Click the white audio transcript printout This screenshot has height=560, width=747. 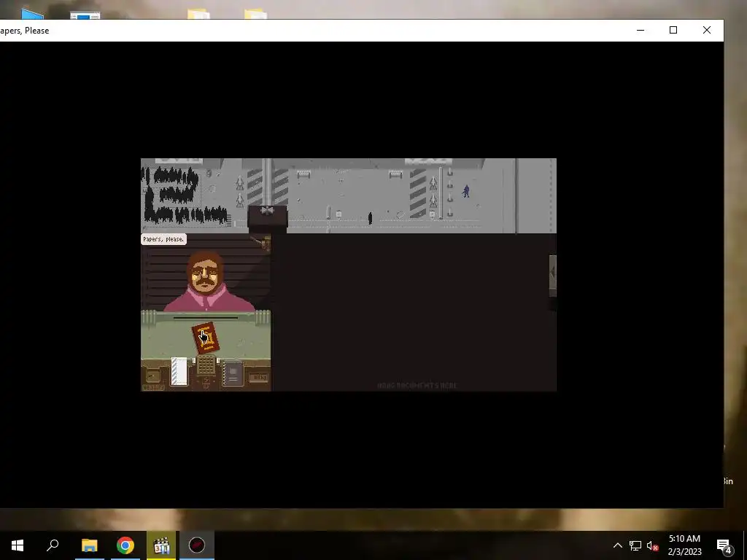(179, 371)
